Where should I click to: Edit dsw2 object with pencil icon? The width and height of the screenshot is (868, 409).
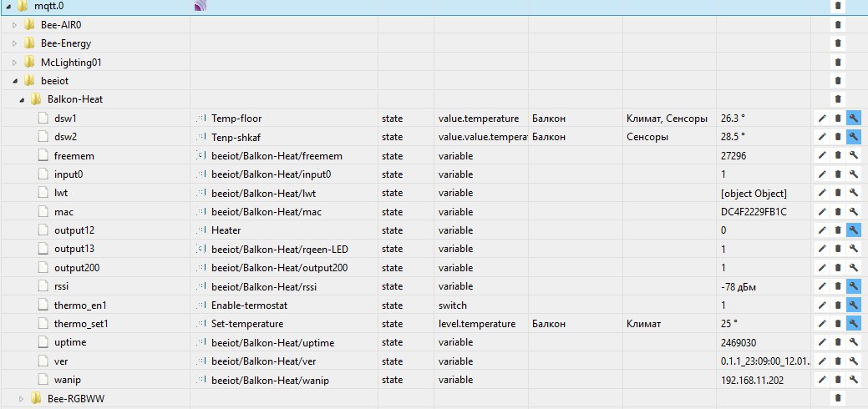tap(822, 137)
